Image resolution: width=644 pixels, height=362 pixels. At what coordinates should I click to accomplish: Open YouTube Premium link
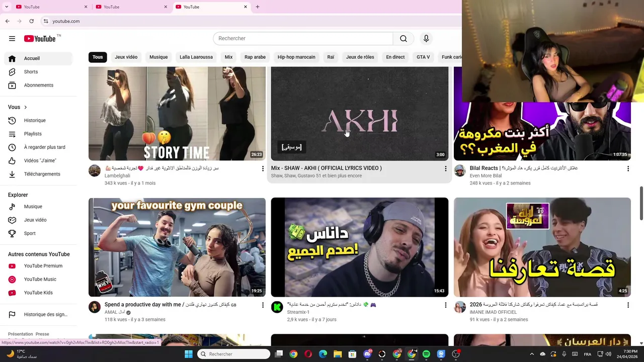point(38,266)
